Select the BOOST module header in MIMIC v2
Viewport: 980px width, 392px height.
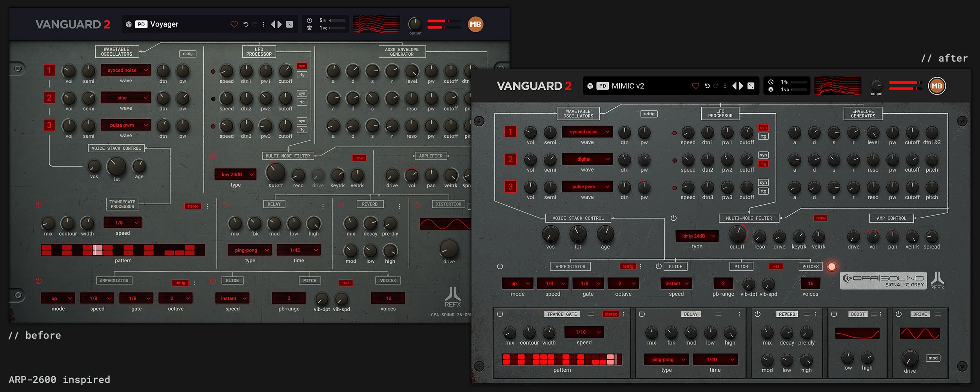click(x=857, y=314)
